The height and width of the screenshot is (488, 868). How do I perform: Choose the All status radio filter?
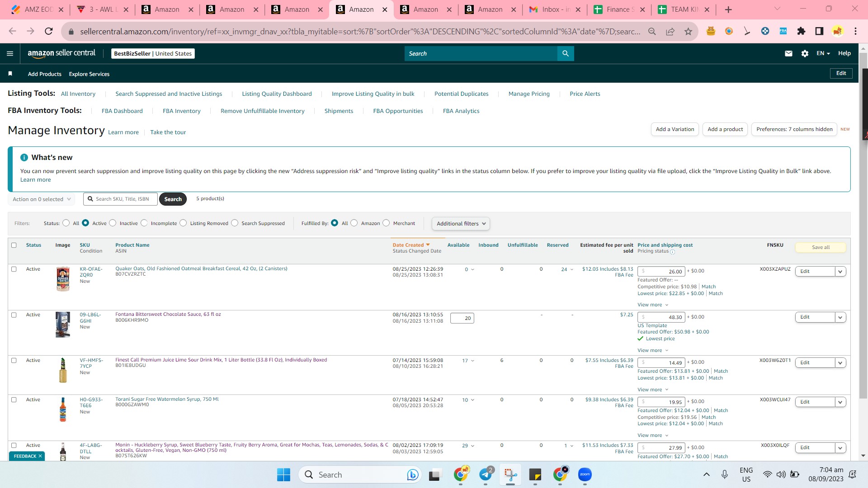(66, 223)
